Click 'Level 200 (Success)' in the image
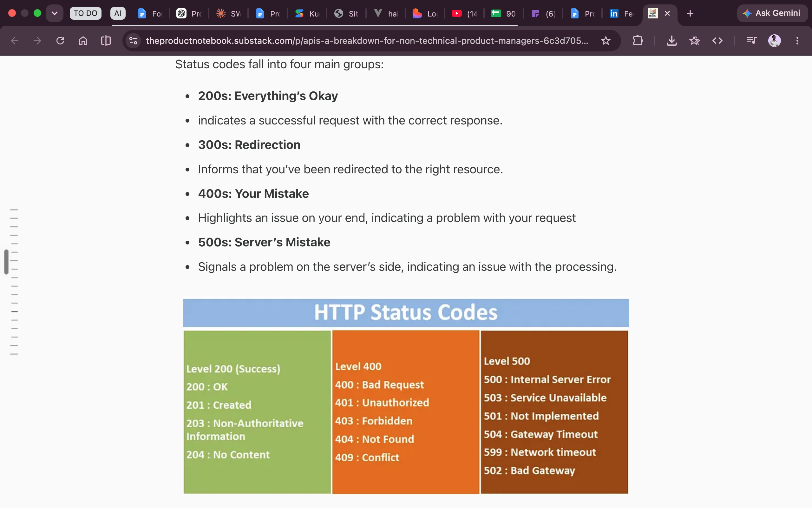Image resolution: width=812 pixels, height=508 pixels. (x=233, y=369)
